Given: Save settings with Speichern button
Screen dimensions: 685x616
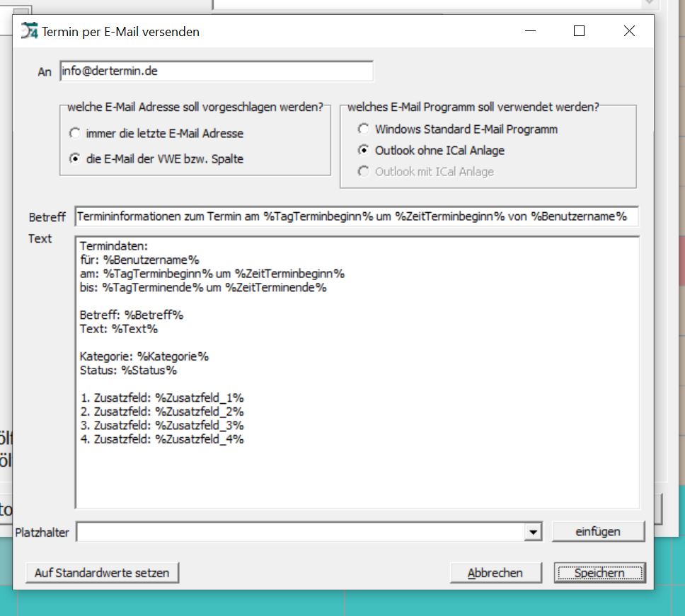Looking at the screenshot, I should click(x=599, y=573).
